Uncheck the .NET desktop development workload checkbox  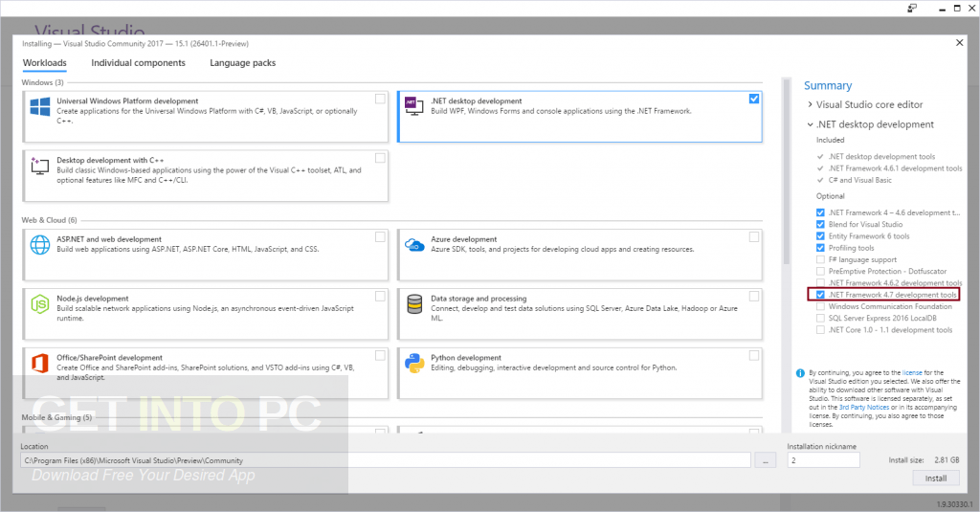[754, 99]
